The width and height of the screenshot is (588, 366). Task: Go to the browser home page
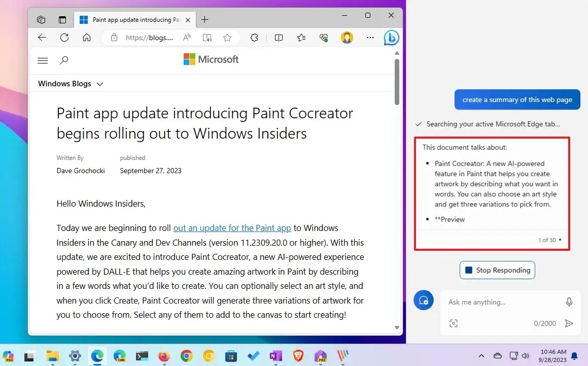(x=87, y=38)
